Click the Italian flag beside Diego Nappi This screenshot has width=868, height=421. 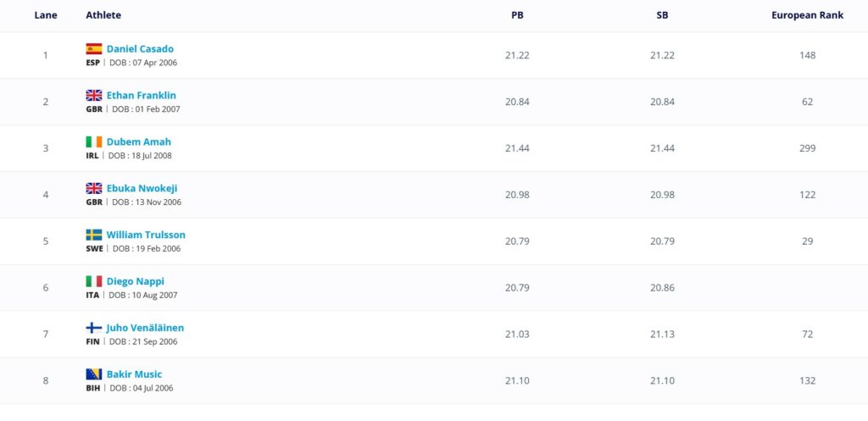(x=93, y=281)
